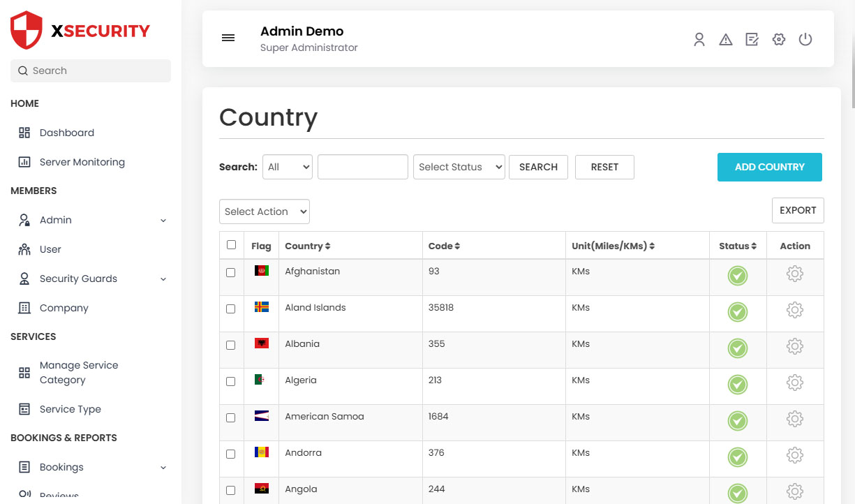The height and width of the screenshot is (504, 855).
Task: Click the Afghanistan active status icon
Action: click(x=738, y=276)
